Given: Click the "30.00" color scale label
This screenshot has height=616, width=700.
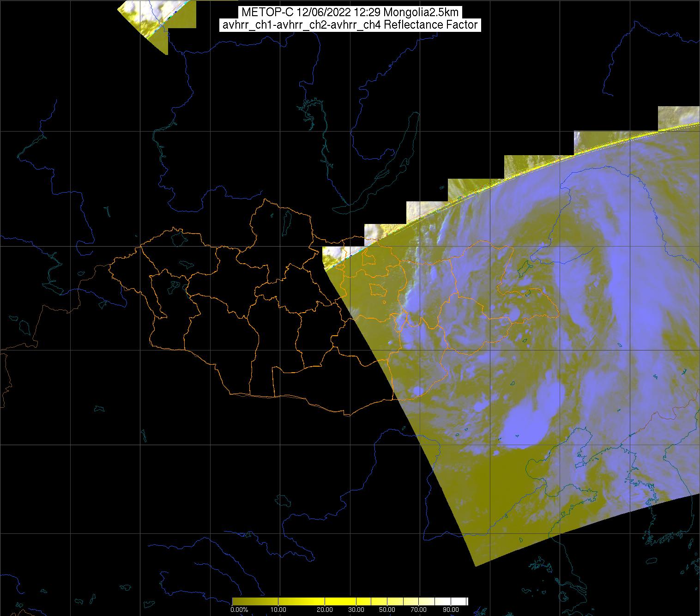Looking at the screenshot, I should pos(356,610).
